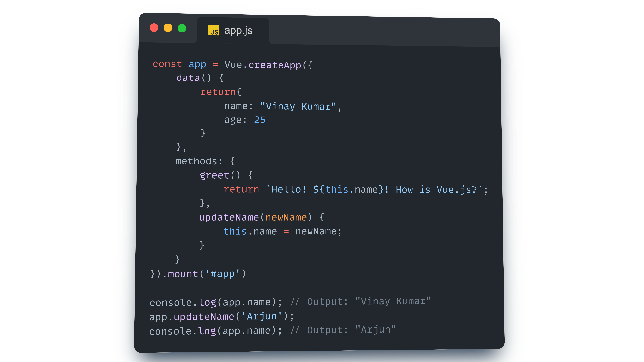The width and height of the screenshot is (644, 362).
Task: Click the 'Hello!' template string text
Action: click(289, 189)
